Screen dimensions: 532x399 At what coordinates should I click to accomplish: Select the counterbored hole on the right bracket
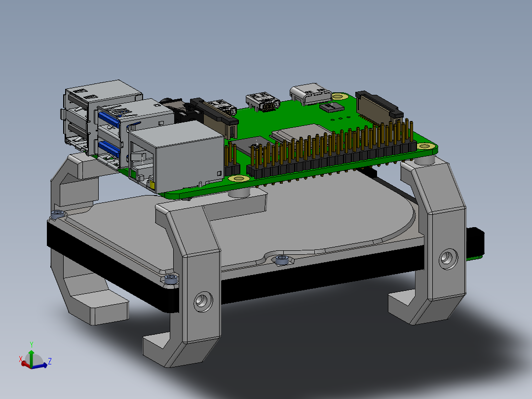click(448, 259)
